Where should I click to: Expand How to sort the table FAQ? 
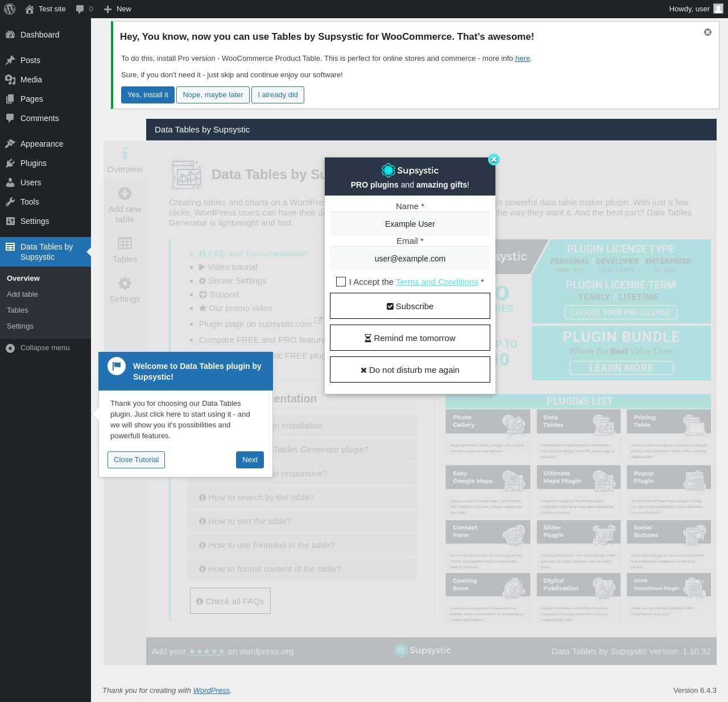point(303,521)
